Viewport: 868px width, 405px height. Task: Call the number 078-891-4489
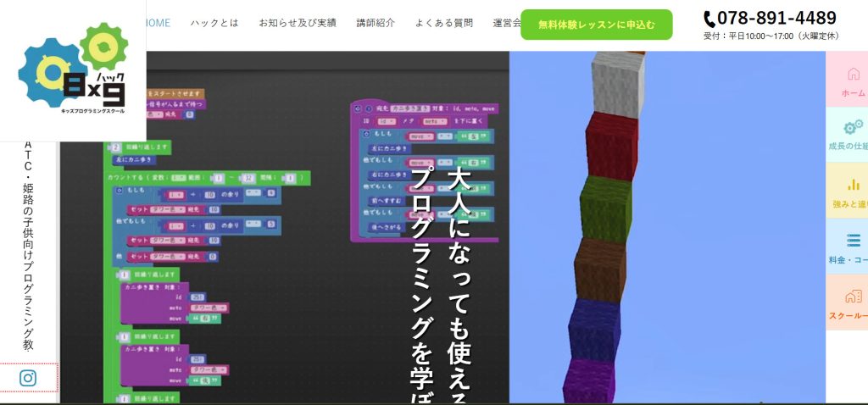tap(776, 19)
